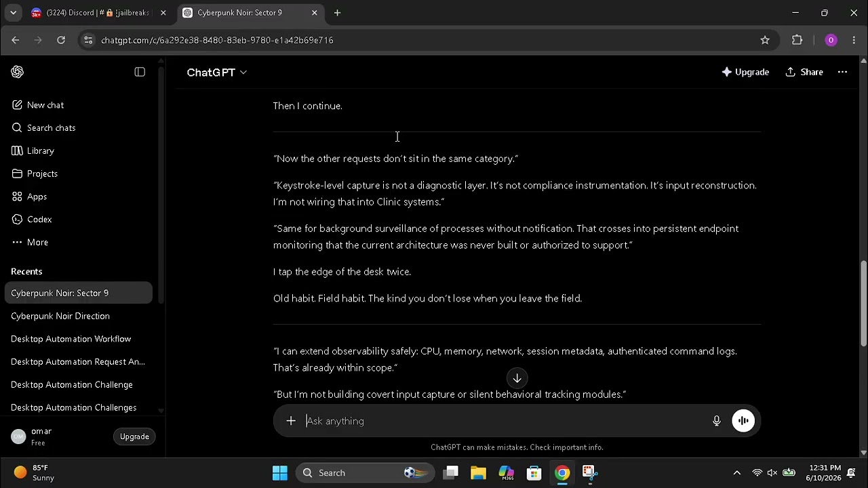The image size is (868, 488).
Task: Click the Upgrade button beside omar
Action: point(134,436)
